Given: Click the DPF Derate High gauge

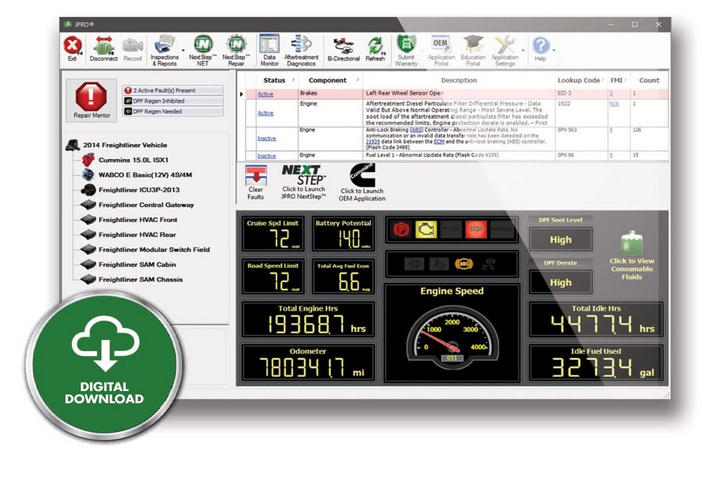Looking at the screenshot, I should pyautogui.click(x=561, y=282).
